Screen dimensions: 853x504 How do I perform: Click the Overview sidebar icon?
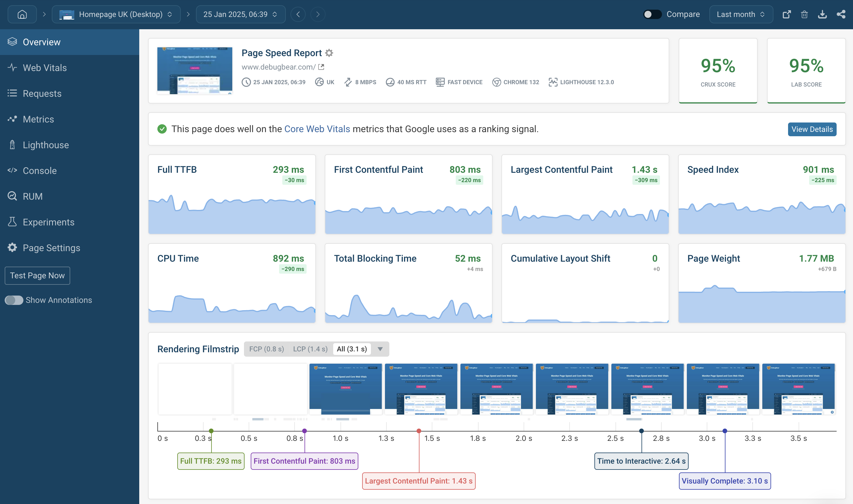(13, 42)
